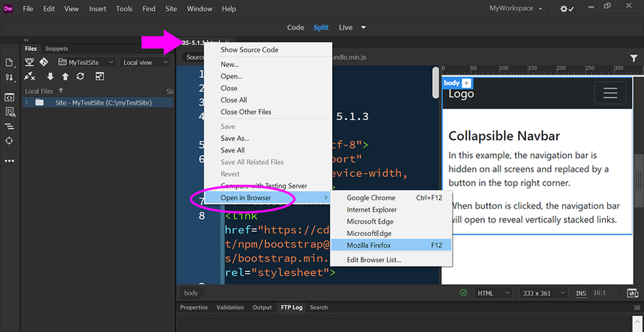Choose Save As in context menu
Screen dimensions: 644x332
pyautogui.click(x=235, y=138)
